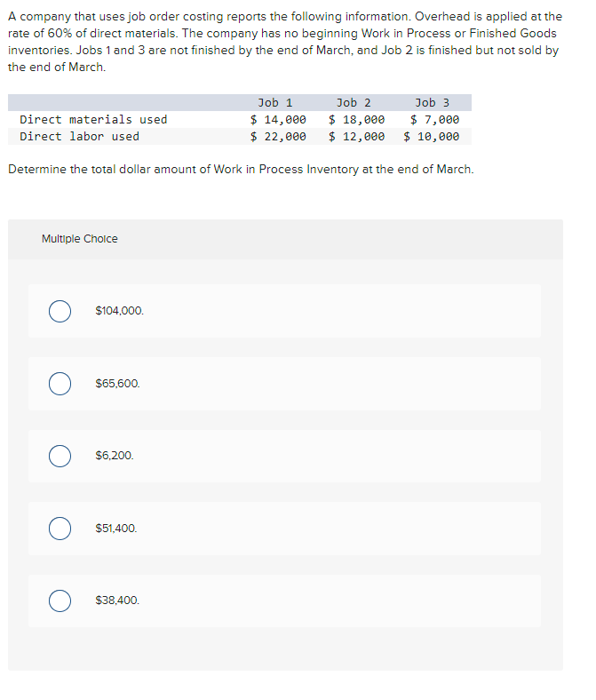Click the $ 14,000 table cell
596x700 pixels.
(x=278, y=120)
